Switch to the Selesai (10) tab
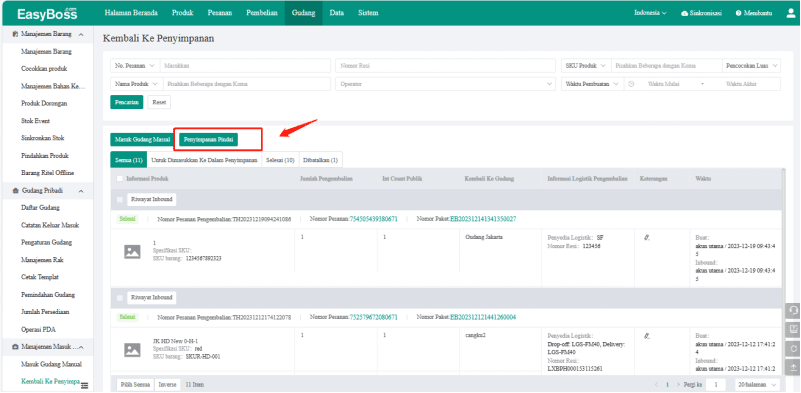This screenshot has width=801, height=393. [280, 160]
